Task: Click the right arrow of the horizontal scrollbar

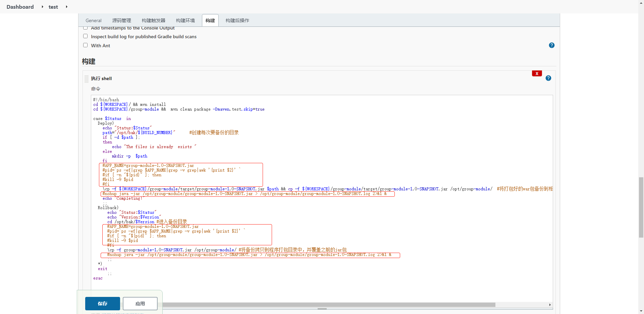Action: pyautogui.click(x=550, y=305)
